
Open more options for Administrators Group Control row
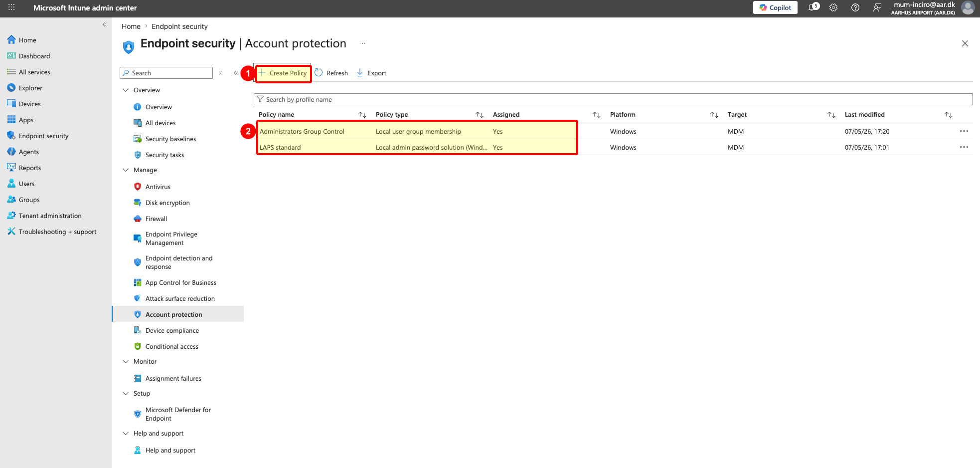[964, 131]
